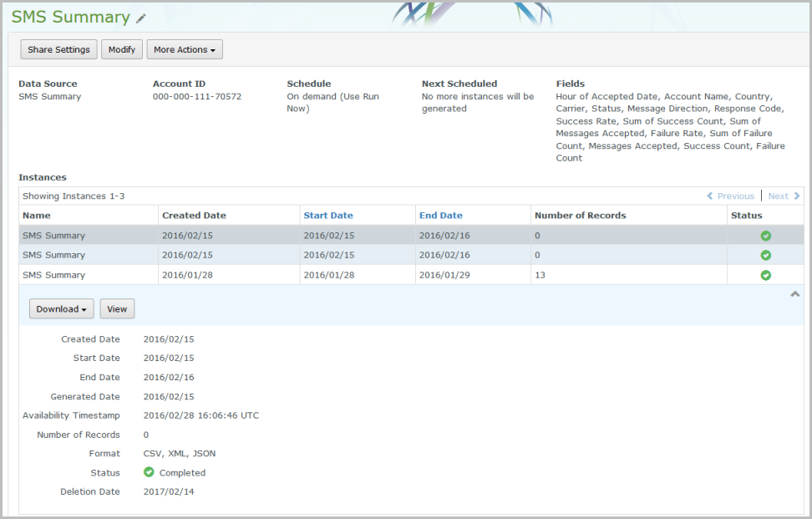Open the Download dropdown menu
Screen dimensions: 812x519
[61, 308]
